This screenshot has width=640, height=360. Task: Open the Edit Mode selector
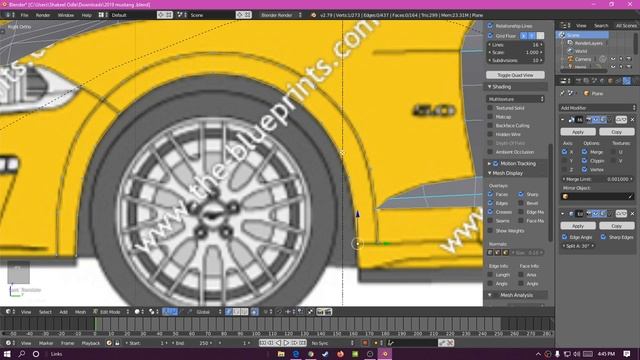click(111, 312)
